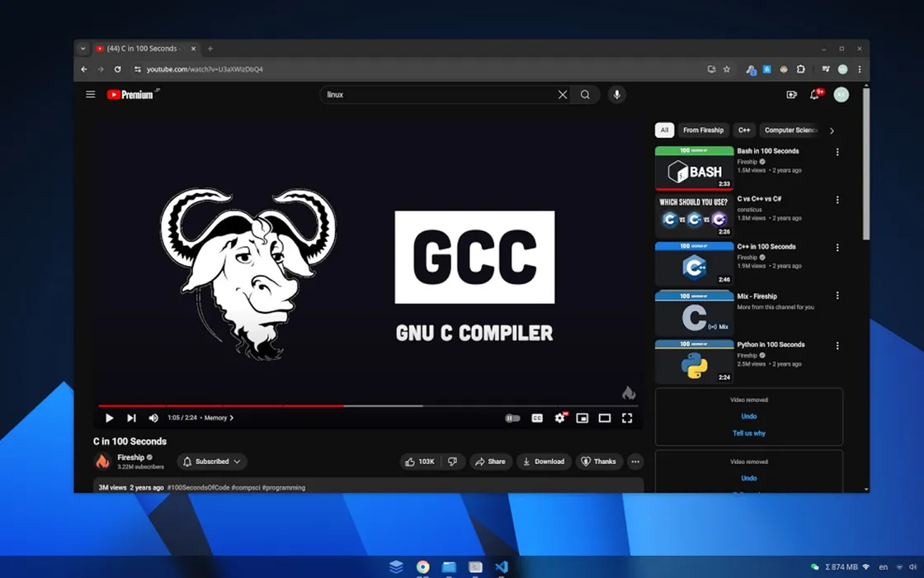
Task: Open the Chrome extensions puzzle icon
Action: tap(800, 69)
